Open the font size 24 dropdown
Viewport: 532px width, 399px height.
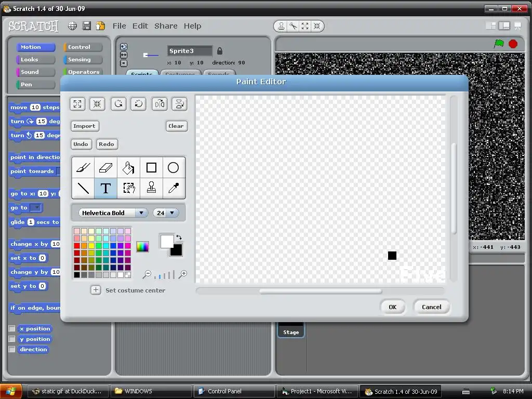point(166,212)
